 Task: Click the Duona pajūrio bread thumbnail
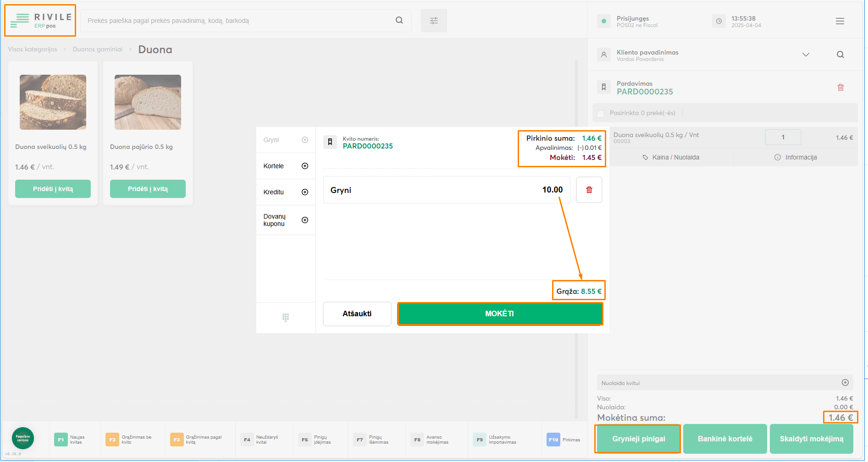point(148,102)
